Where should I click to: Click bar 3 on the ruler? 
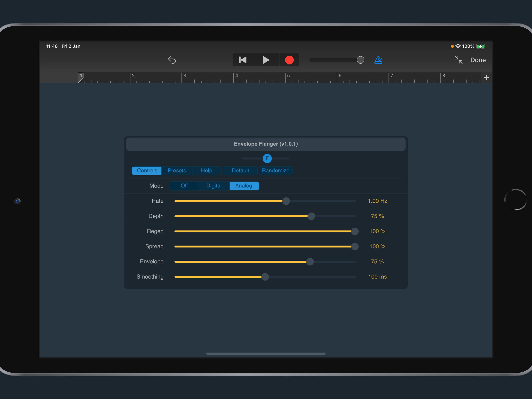[185, 76]
